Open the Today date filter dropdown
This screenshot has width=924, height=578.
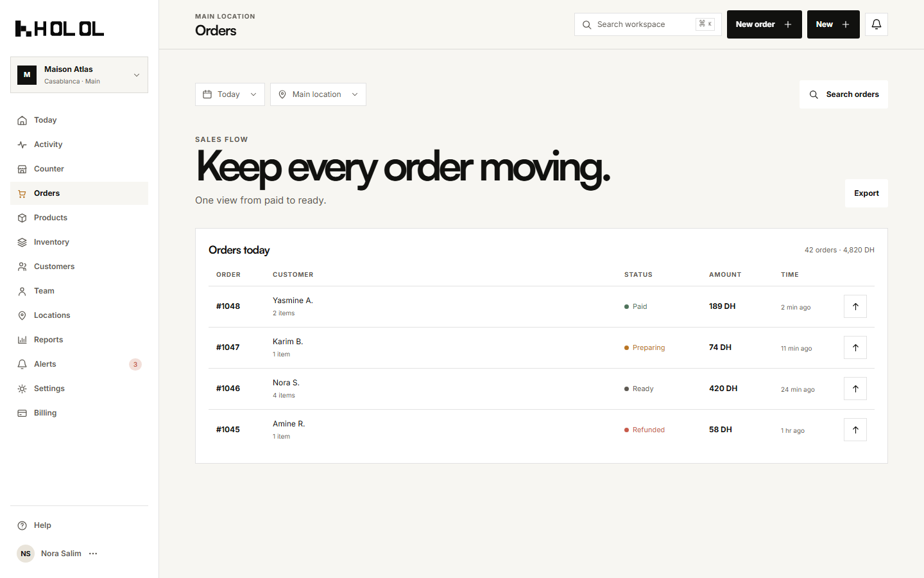(x=230, y=94)
